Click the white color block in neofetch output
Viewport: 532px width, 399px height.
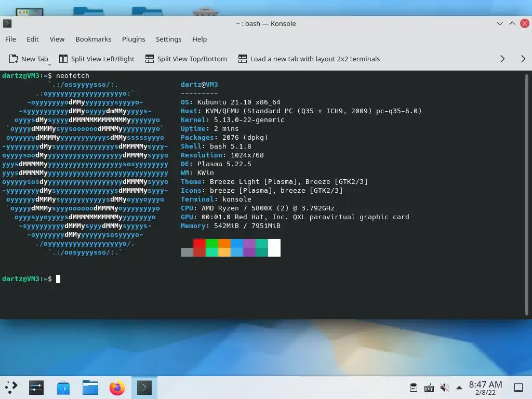(274, 248)
